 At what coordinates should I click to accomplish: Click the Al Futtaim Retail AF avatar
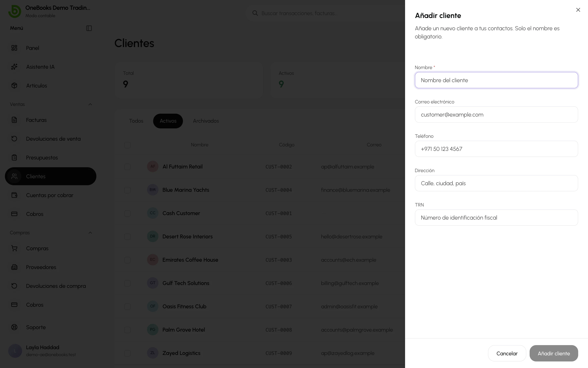tap(153, 166)
